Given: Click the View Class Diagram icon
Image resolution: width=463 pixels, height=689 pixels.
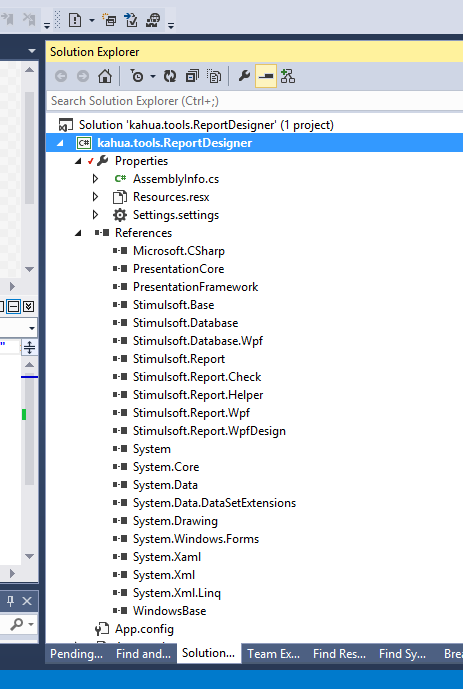Looking at the screenshot, I should [x=288, y=76].
